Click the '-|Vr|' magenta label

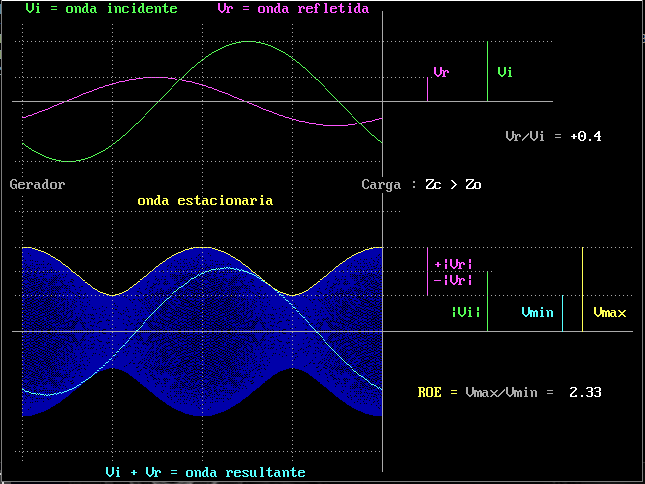453,280
